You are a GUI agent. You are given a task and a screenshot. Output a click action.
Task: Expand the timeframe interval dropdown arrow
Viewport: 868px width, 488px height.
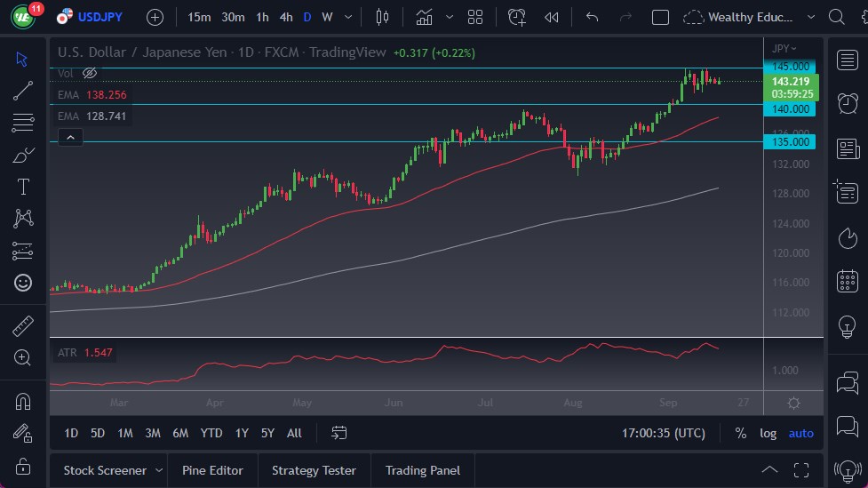click(x=347, y=17)
